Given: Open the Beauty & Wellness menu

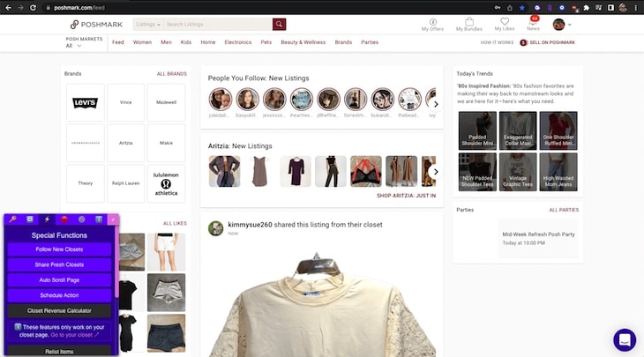Looking at the screenshot, I should coord(303,42).
